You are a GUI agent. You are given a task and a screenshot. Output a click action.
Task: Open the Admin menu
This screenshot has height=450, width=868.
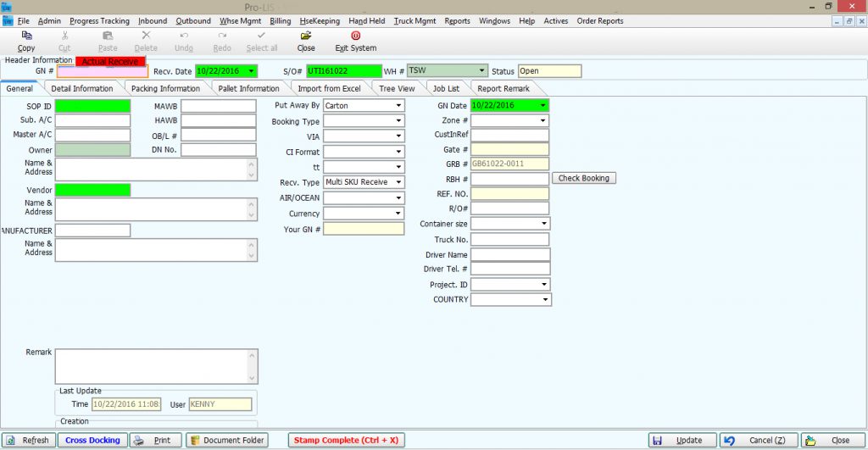pos(49,21)
